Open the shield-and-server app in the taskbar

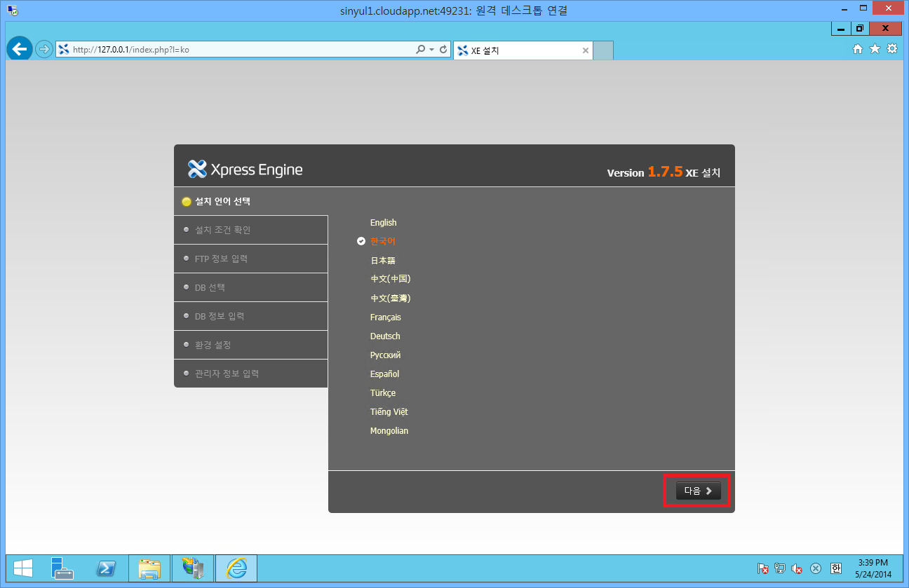click(193, 568)
